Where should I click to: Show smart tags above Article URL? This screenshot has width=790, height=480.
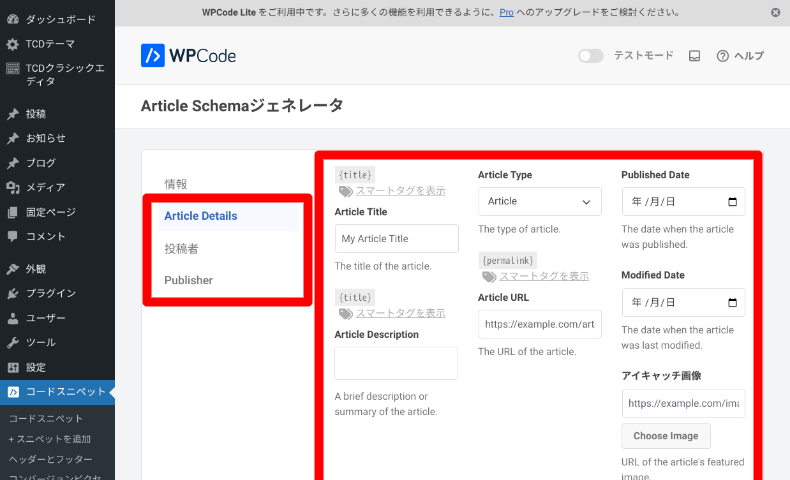click(544, 277)
